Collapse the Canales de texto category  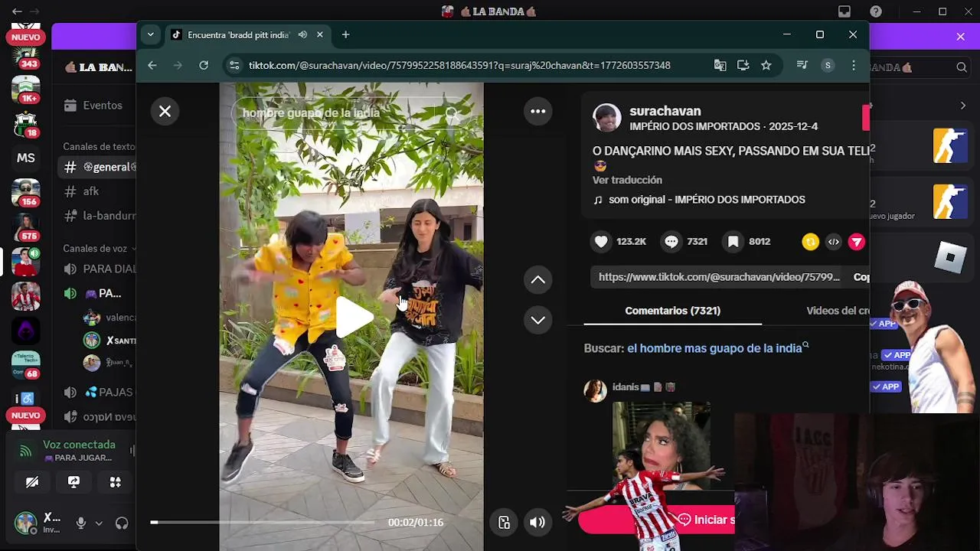[x=99, y=146]
